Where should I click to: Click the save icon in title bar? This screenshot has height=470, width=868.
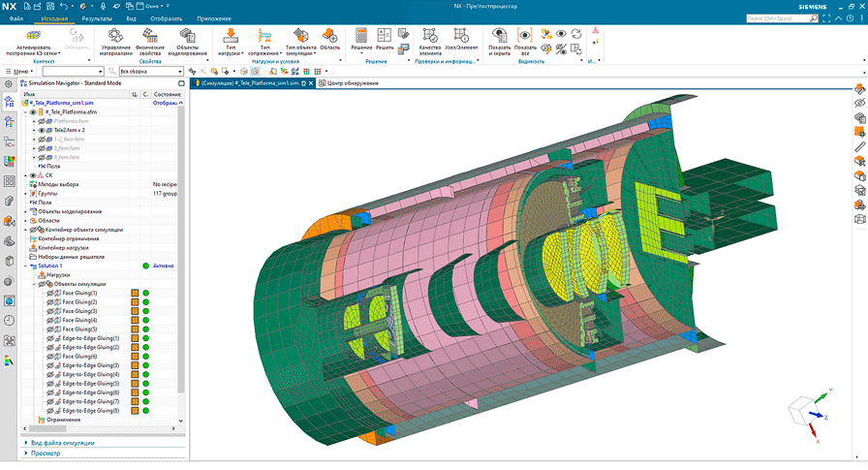tap(49, 6)
